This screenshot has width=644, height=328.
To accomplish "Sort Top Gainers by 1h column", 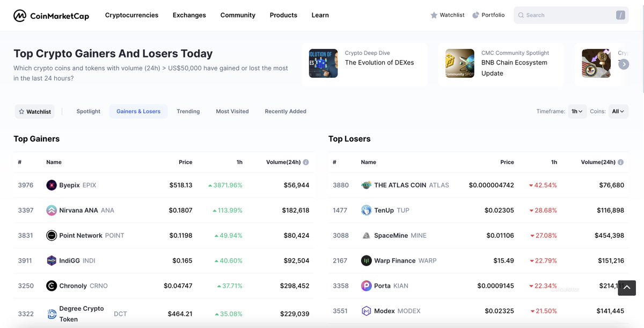I will click(239, 162).
